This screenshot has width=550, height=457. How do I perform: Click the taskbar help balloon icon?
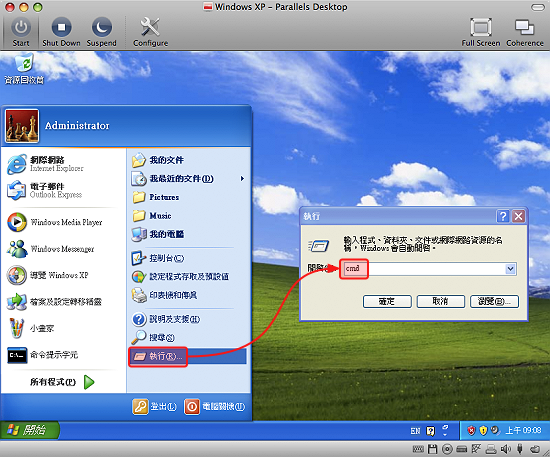click(x=430, y=431)
